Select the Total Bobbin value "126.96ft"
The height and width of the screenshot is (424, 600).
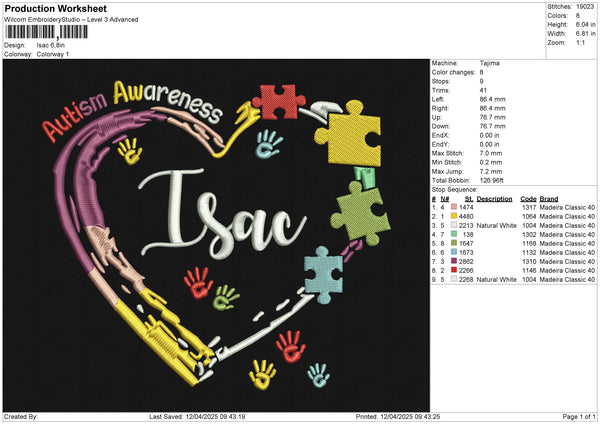(492, 180)
